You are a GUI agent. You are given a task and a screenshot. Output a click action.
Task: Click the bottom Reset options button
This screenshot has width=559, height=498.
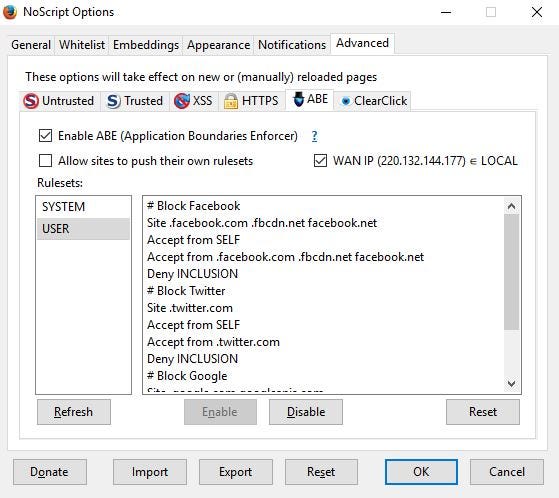point(321,472)
